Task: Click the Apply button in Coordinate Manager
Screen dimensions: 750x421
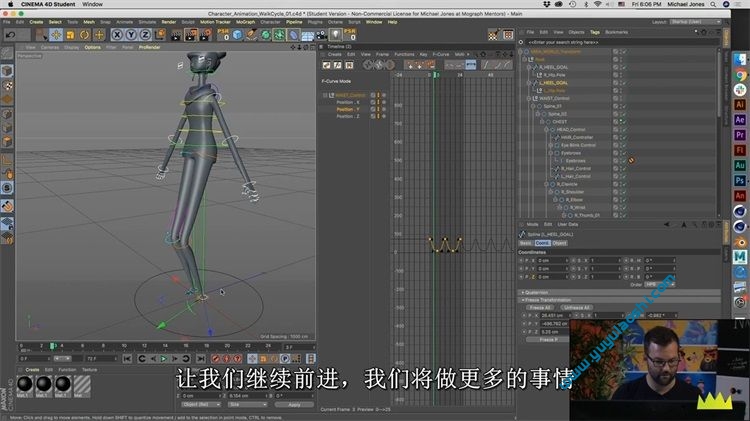Action: click(x=294, y=405)
